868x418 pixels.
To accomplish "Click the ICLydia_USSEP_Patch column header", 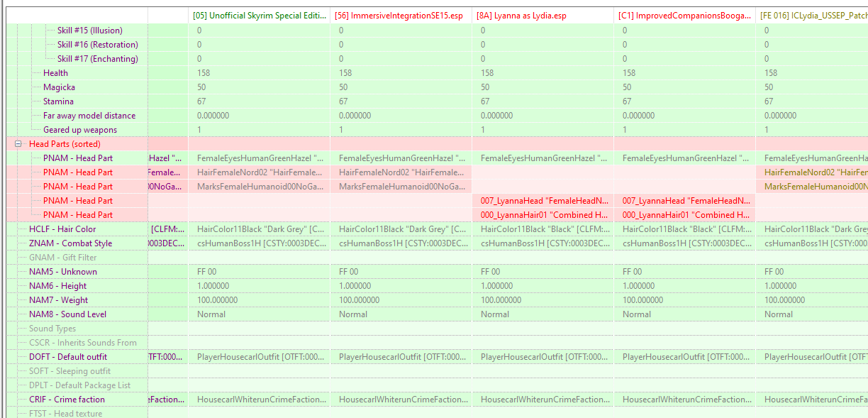I will click(813, 16).
